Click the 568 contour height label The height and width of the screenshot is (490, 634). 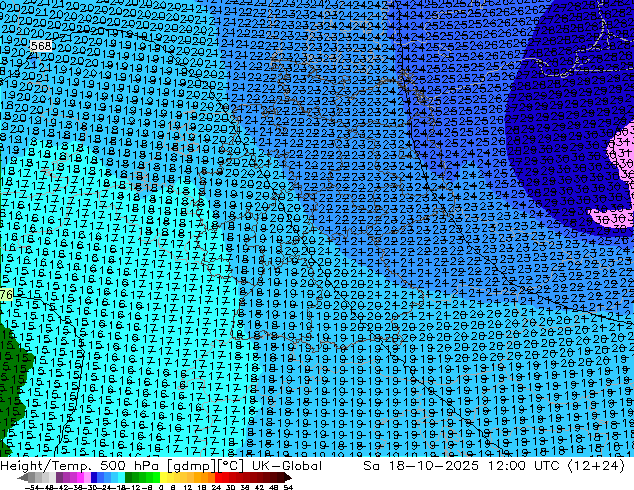(41, 46)
